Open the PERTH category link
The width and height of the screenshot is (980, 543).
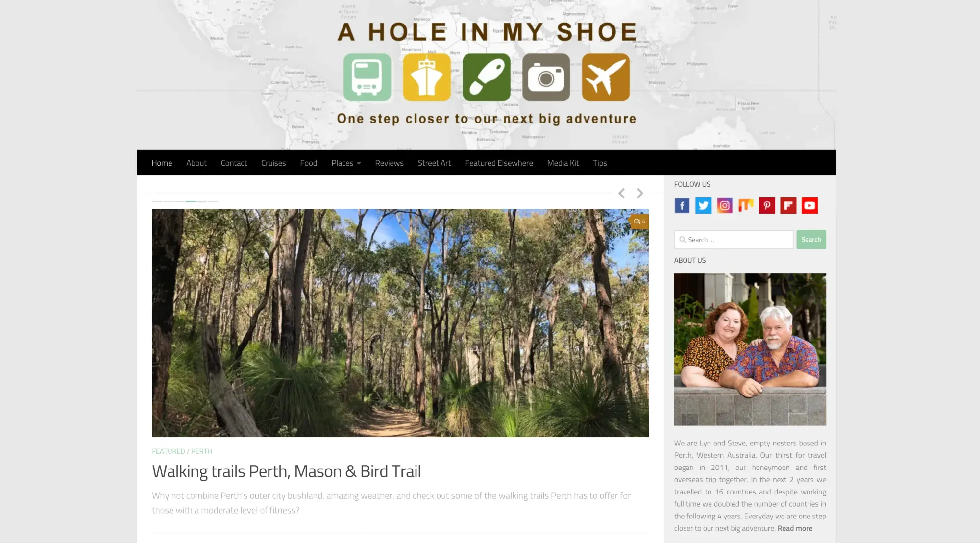201,451
